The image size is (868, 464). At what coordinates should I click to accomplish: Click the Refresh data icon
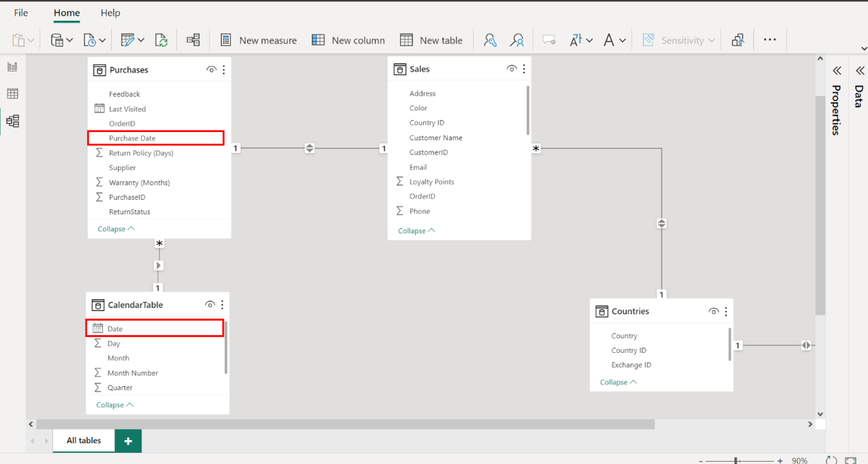click(161, 40)
